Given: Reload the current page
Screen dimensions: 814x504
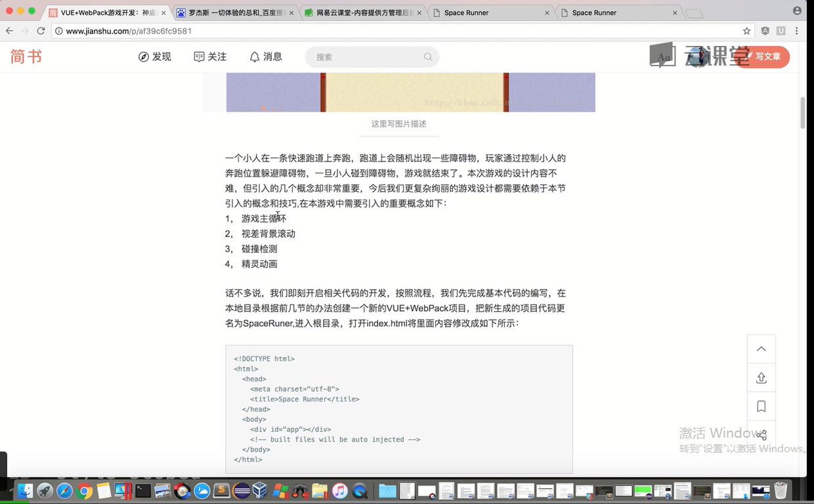Looking at the screenshot, I should [x=41, y=31].
